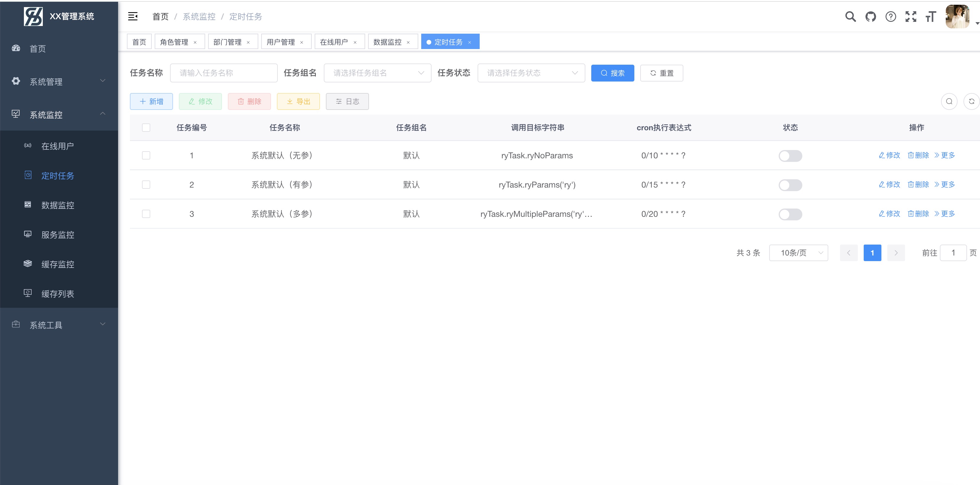This screenshot has height=485, width=980.
Task: Open the help documentation question icon
Action: tap(891, 16)
